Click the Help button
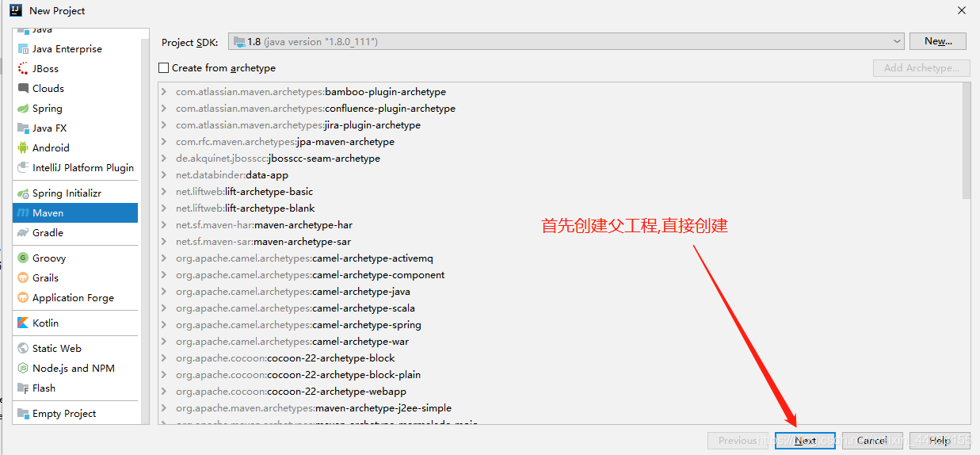 pyautogui.click(x=940, y=441)
